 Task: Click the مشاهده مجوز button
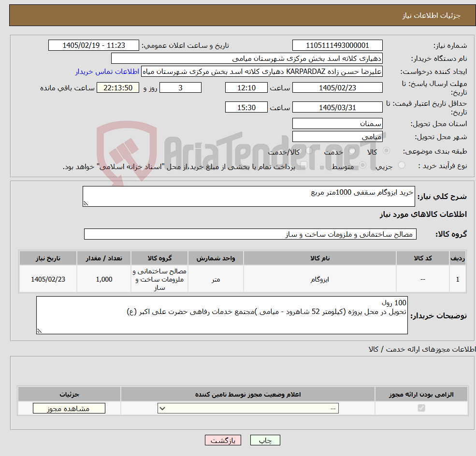[x=69, y=408]
